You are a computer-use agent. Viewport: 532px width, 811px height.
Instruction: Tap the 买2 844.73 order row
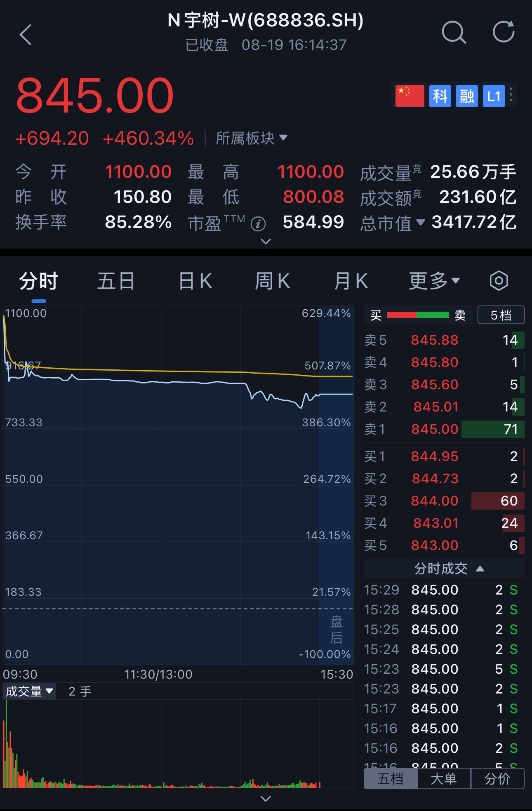click(x=444, y=478)
